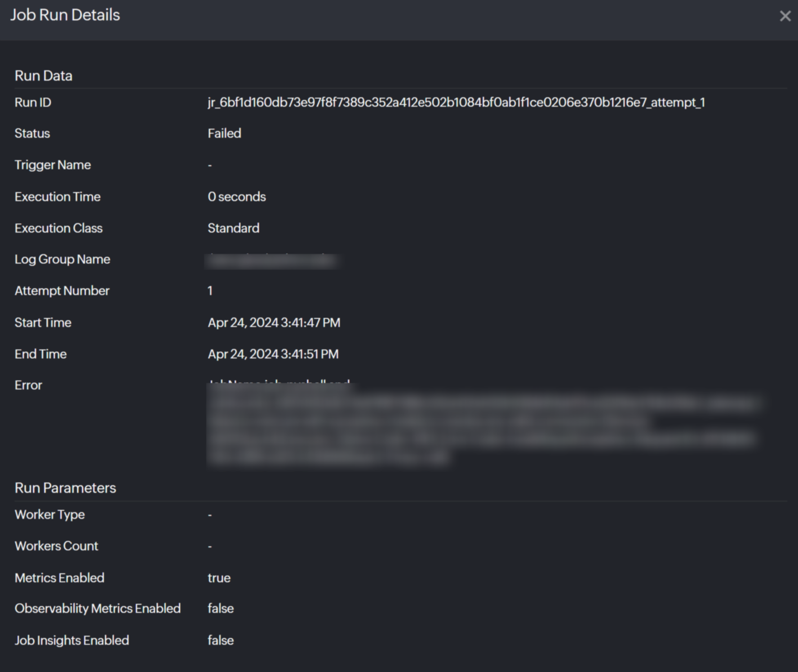Click the Standard execution class value
Screen dimensions: 798x672
[233, 228]
